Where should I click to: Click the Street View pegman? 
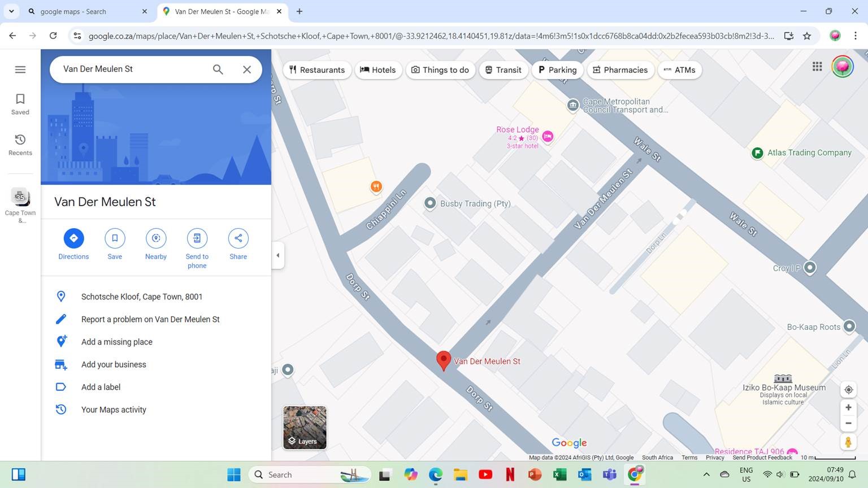[848, 442]
